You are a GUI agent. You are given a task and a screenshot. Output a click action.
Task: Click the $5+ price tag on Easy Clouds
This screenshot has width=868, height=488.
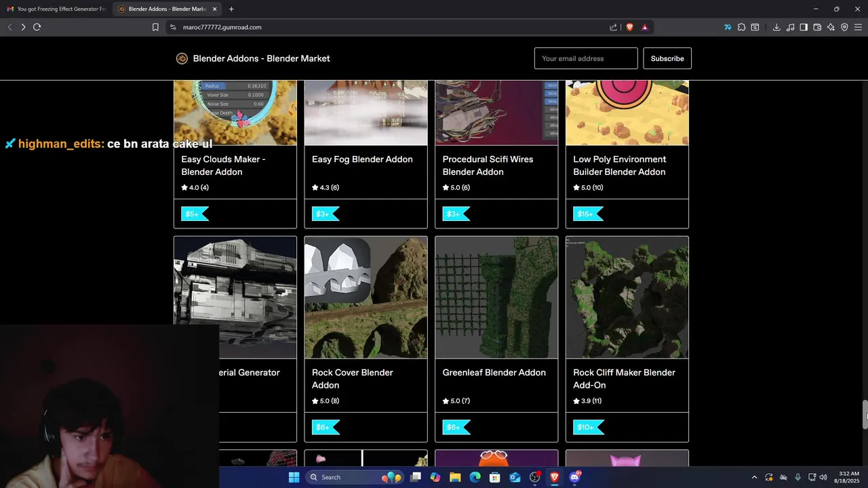click(x=195, y=214)
